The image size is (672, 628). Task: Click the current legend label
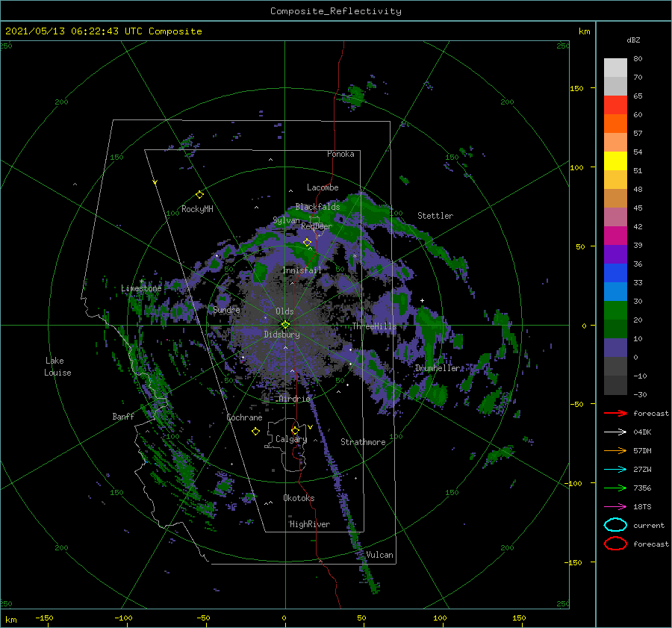coord(649,526)
